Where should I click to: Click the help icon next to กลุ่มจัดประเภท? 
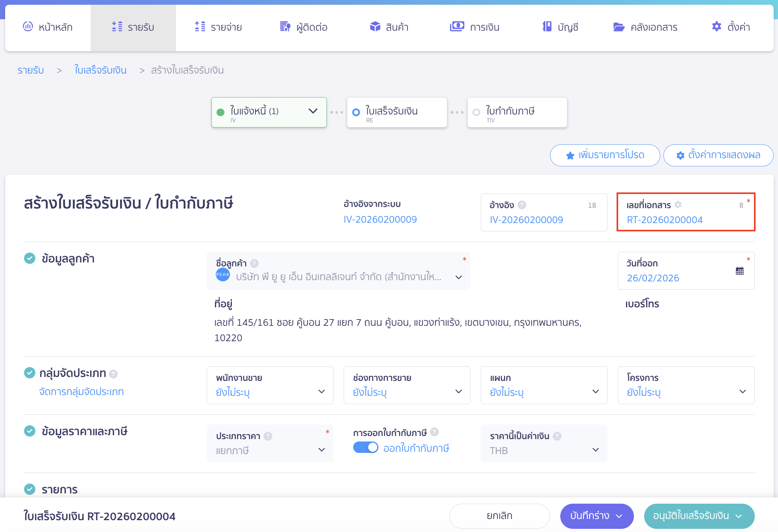(113, 374)
